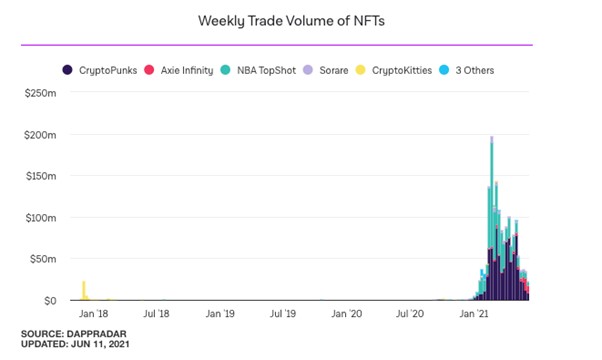Select the CryptoKitties legend label
Screen dimensions: 602x360
click(x=402, y=71)
